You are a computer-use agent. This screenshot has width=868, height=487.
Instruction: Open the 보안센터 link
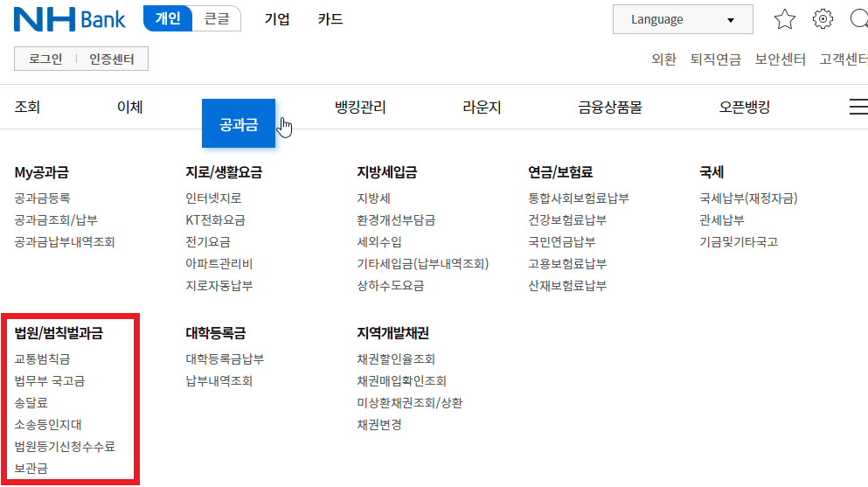tap(780, 59)
